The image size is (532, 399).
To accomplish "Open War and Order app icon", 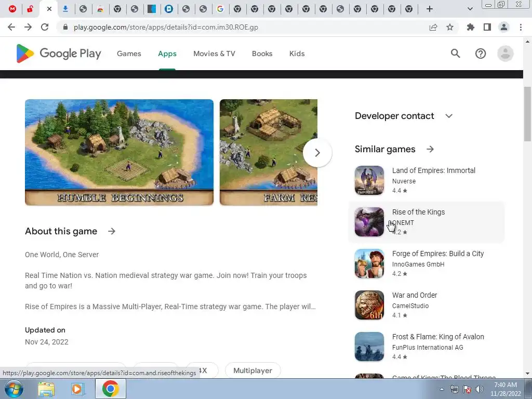I will click(369, 305).
